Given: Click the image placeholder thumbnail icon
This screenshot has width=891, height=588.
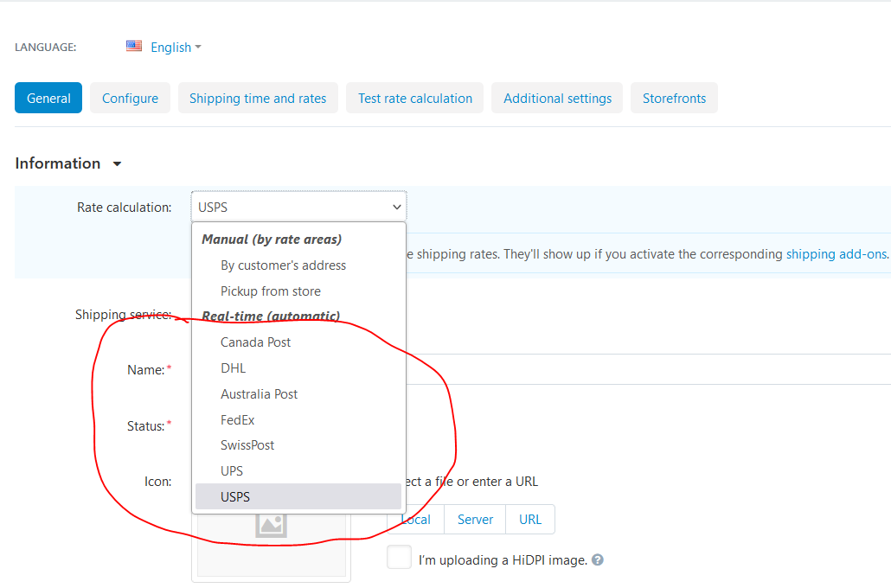Looking at the screenshot, I should (271, 525).
